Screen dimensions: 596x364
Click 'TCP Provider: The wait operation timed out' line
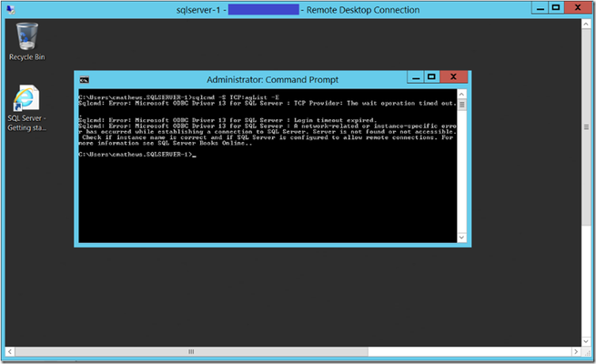coord(268,104)
